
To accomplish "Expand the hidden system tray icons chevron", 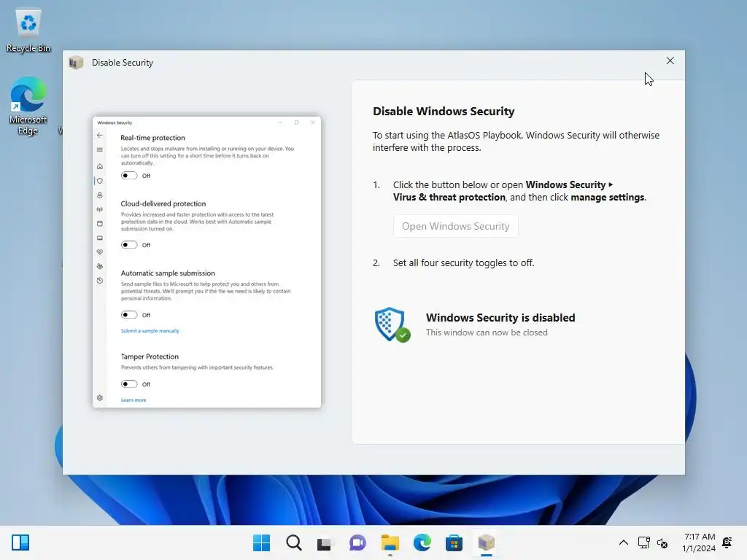I will tap(623, 542).
